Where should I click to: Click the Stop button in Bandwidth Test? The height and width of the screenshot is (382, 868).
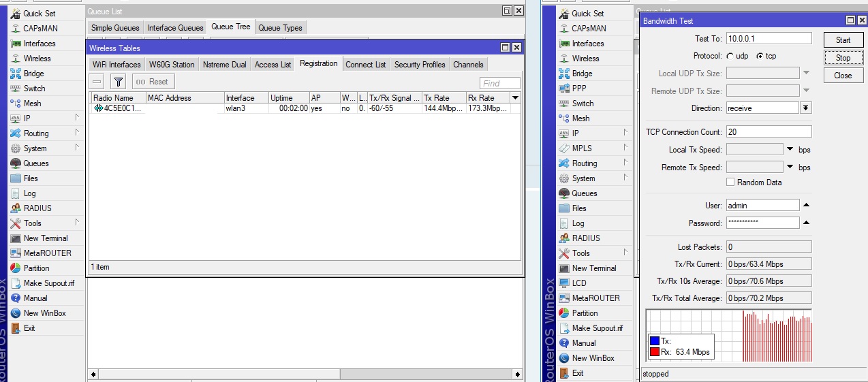(843, 58)
